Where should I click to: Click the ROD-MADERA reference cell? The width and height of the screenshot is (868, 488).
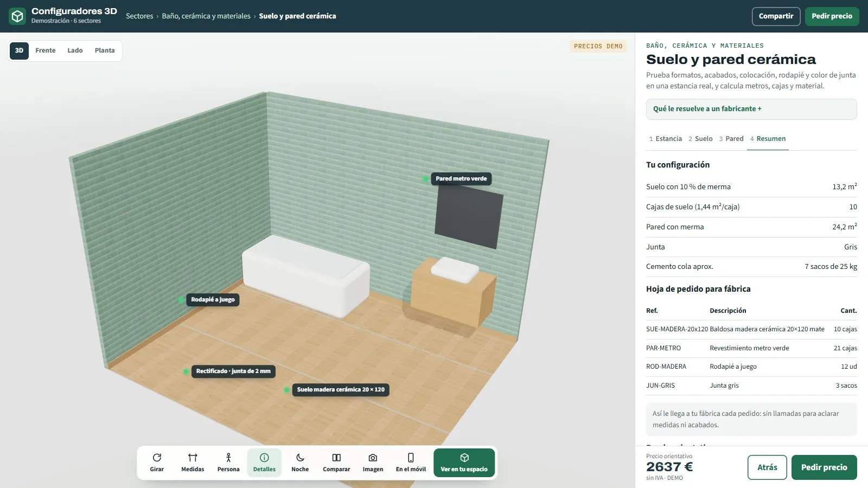[x=666, y=367]
